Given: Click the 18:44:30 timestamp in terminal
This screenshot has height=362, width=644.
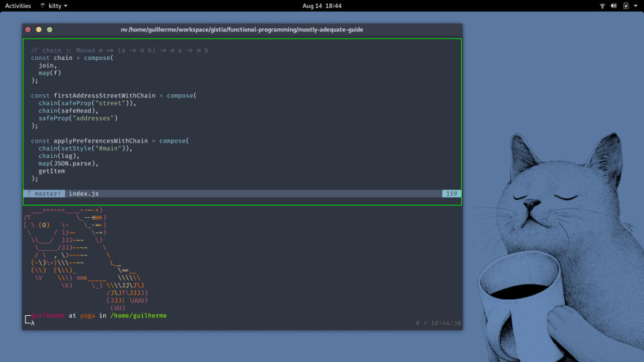Looking at the screenshot, I should pyautogui.click(x=446, y=323).
